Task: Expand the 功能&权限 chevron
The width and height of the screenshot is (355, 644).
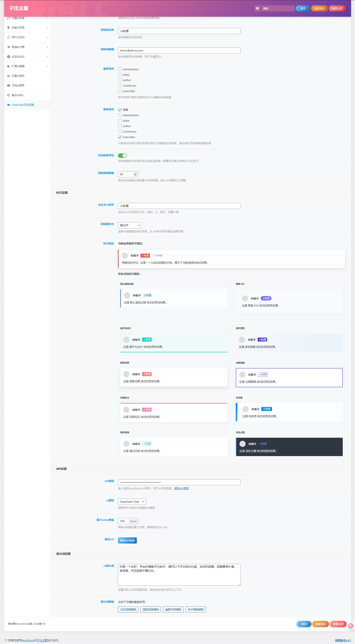Action: point(48,28)
